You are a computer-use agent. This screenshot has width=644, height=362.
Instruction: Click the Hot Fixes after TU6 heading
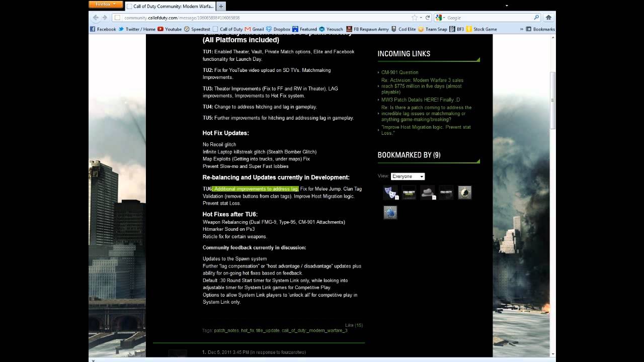click(x=230, y=214)
